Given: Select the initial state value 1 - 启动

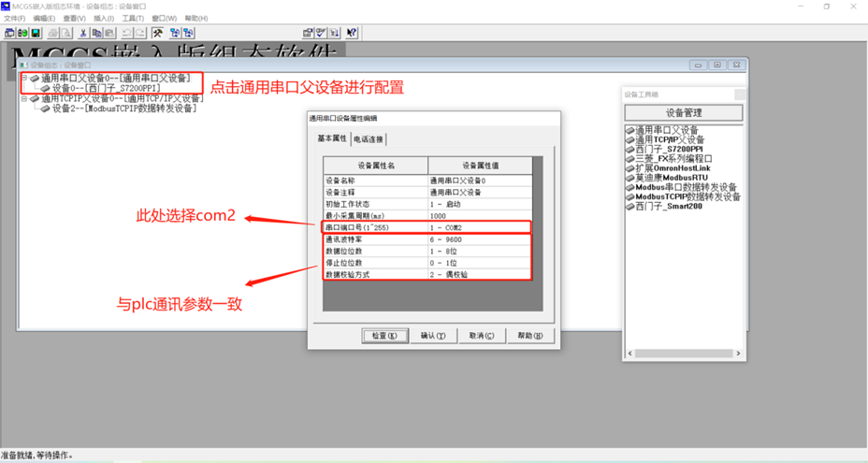Looking at the screenshot, I should click(x=480, y=204).
